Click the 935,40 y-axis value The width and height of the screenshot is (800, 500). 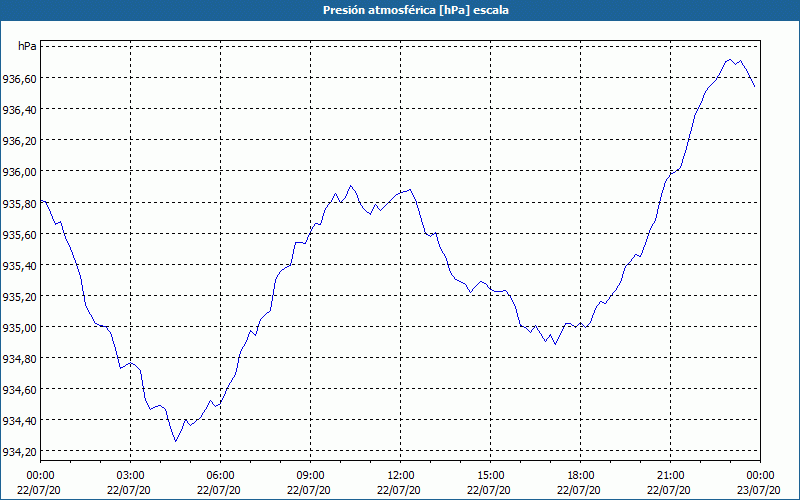[x=19, y=266]
